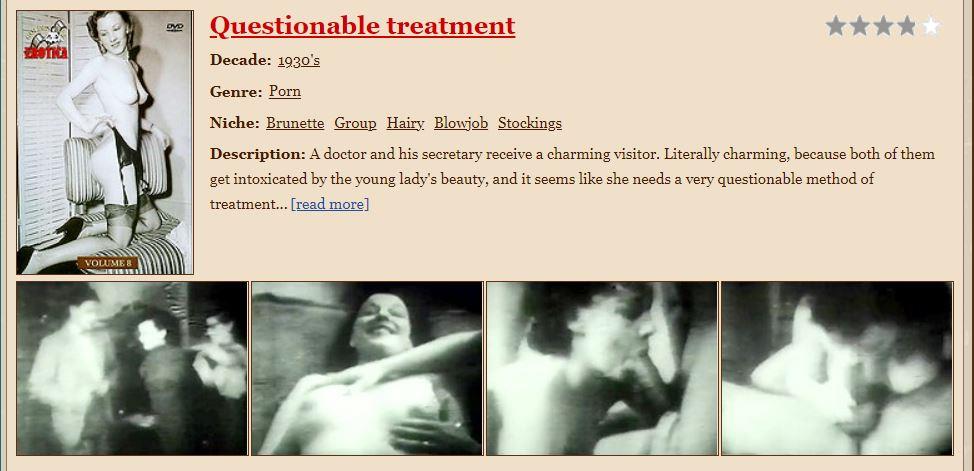
Task: Open the second scene preview thumbnail
Action: 367,368
